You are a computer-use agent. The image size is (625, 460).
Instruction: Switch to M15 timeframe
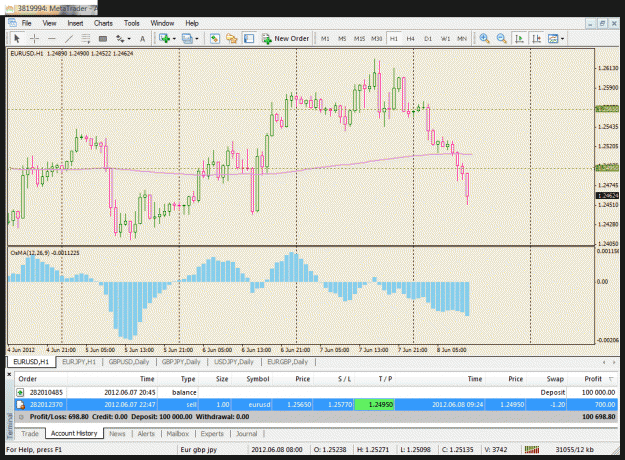click(x=359, y=39)
